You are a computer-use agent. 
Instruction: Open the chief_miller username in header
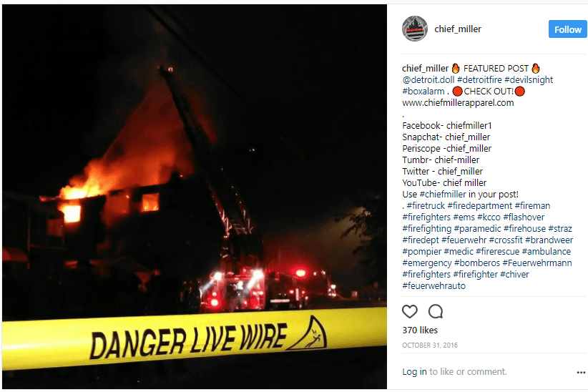[458, 29]
